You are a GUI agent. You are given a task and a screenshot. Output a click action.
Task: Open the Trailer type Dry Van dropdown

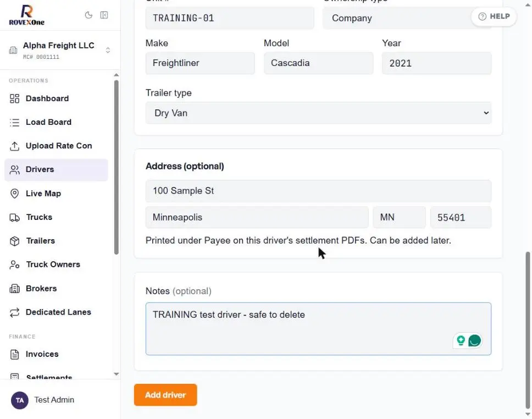pyautogui.click(x=318, y=113)
